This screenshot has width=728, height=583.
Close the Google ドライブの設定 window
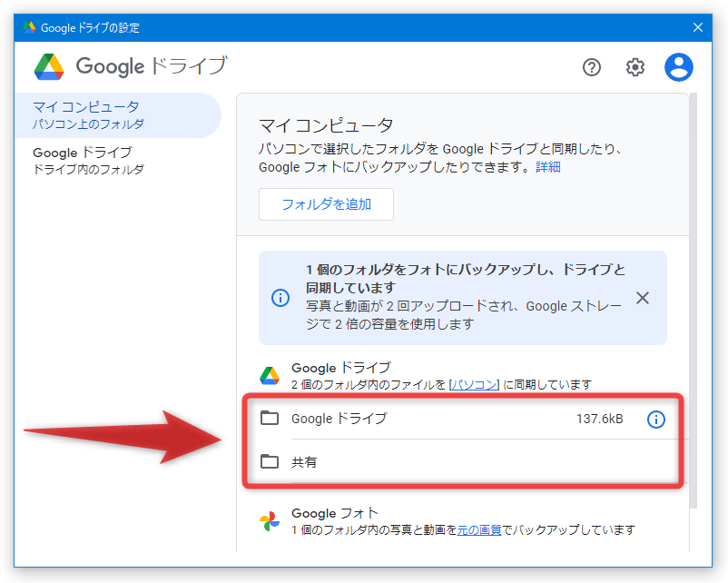pyautogui.click(x=697, y=27)
